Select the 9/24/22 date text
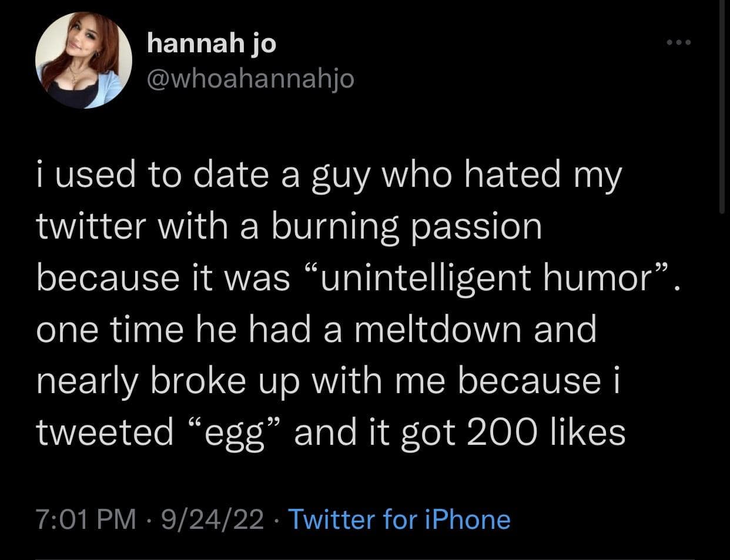The height and width of the screenshot is (560, 730). tap(214, 519)
